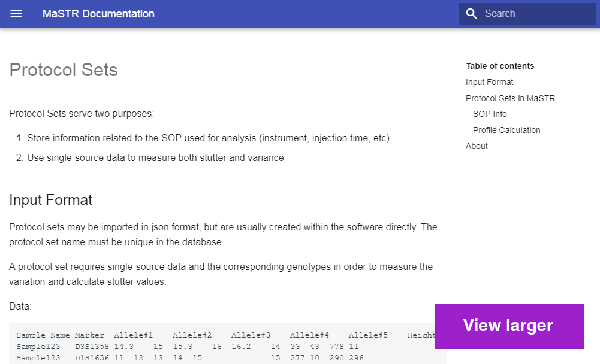Click the D1S1656 marker value

coord(92,358)
